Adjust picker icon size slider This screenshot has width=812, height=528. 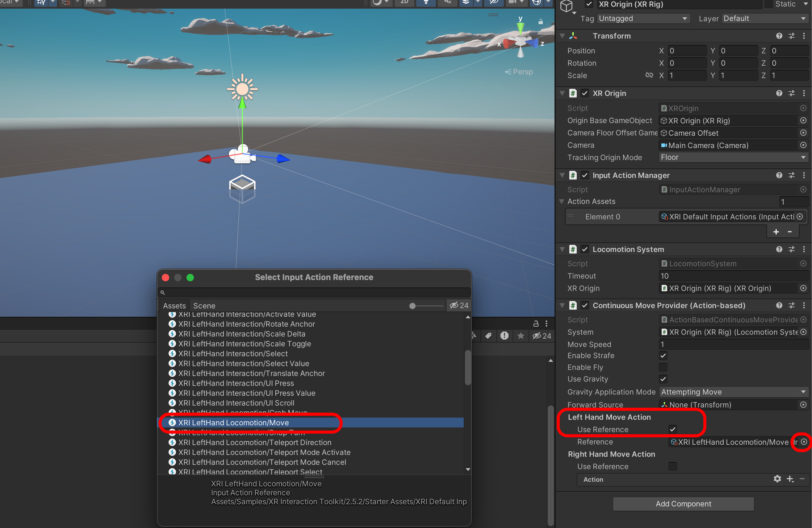pyautogui.click(x=412, y=306)
